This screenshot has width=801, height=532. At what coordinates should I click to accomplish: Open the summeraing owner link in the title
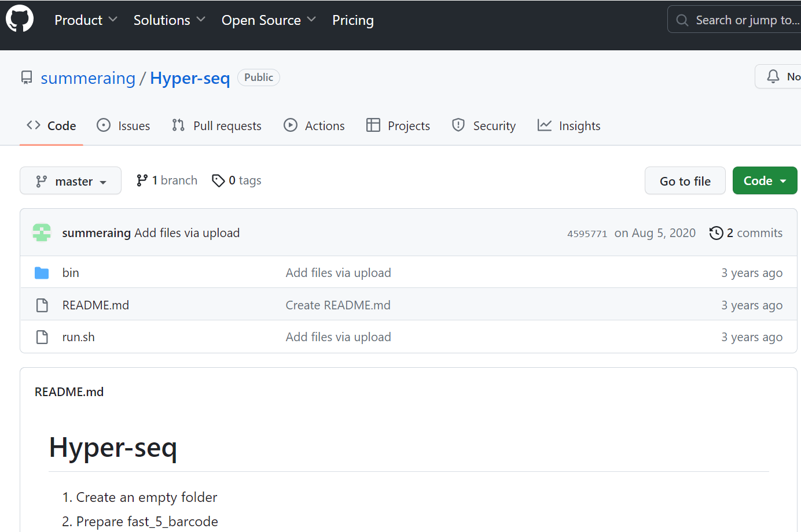pos(88,78)
